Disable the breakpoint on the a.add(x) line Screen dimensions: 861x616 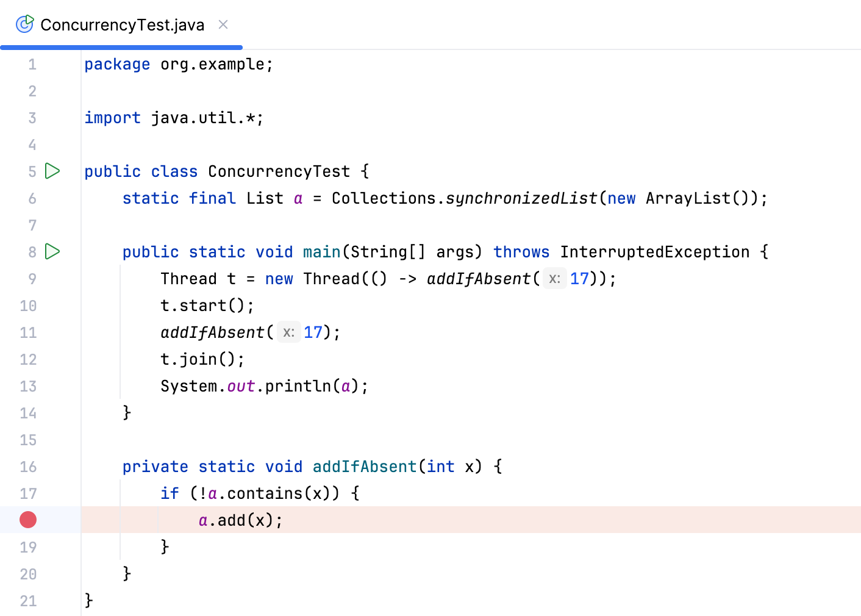pos(27,520)
